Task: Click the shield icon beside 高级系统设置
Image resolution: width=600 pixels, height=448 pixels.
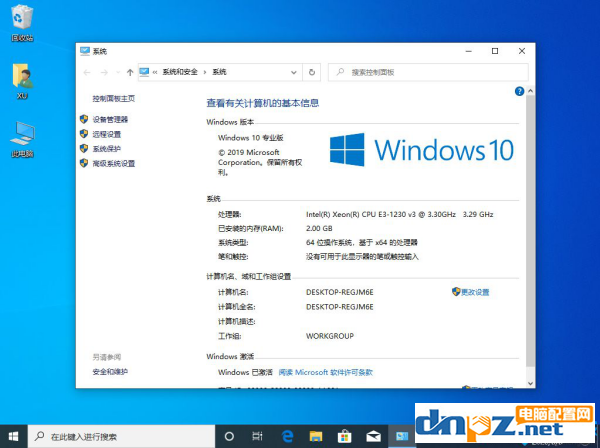Action: 84,163
